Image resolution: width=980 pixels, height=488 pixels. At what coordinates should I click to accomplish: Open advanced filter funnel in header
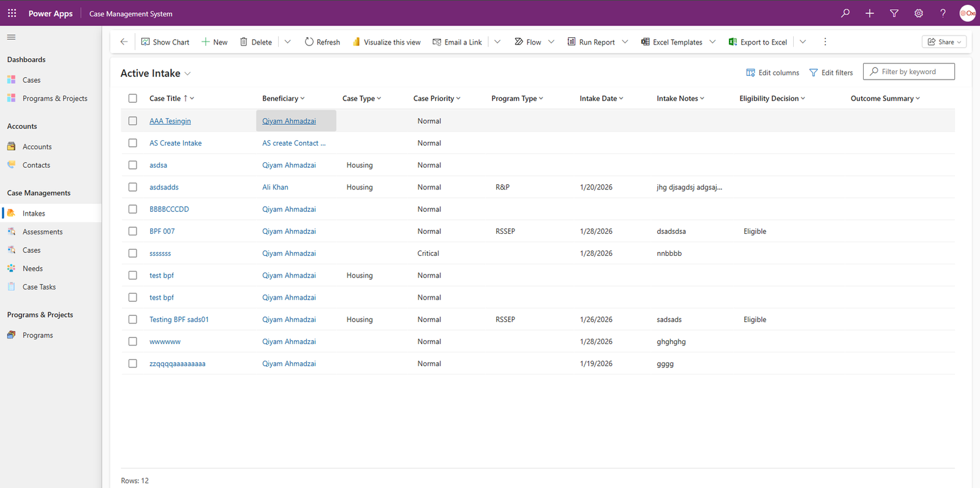[x=894, y=13]
